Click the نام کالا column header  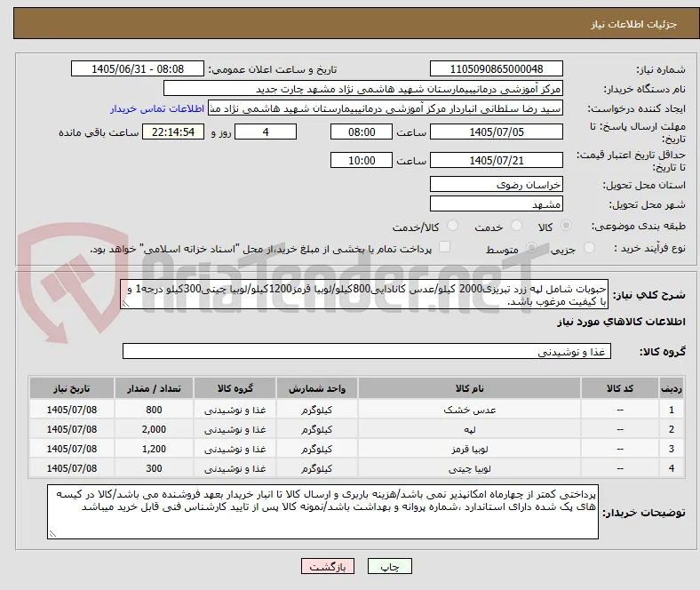coord(469,388)
